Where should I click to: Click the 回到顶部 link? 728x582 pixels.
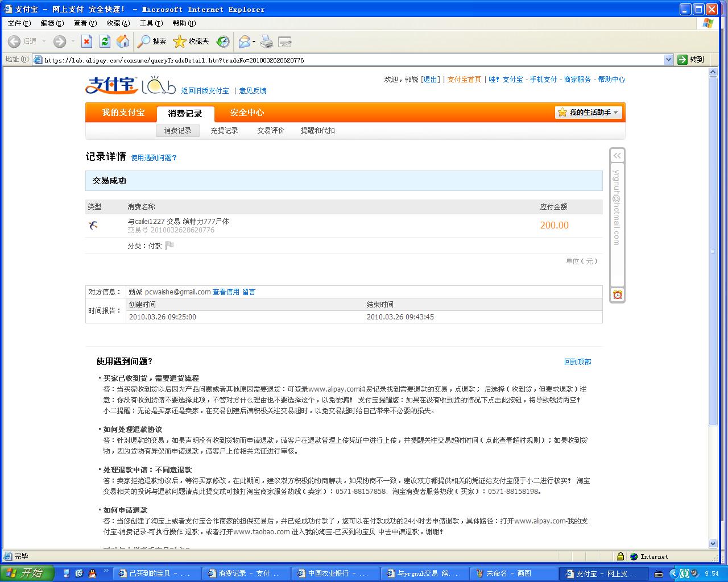577,361
